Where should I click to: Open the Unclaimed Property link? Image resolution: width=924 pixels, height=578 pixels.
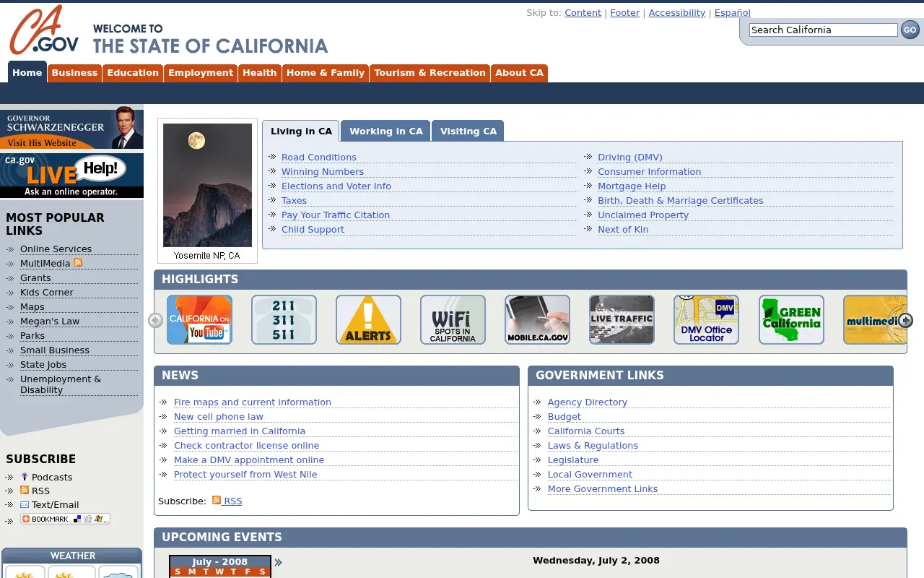pos(643,215)
